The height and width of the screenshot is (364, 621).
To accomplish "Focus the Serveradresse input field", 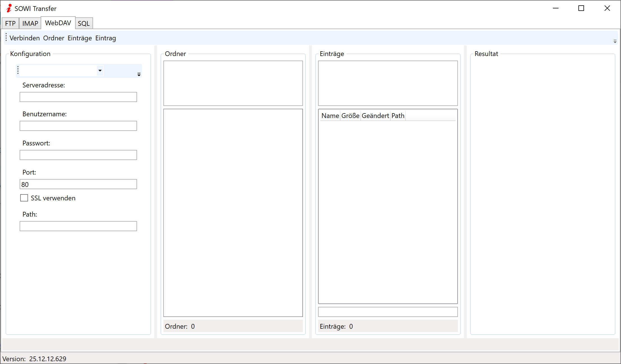I will point(78,97).
